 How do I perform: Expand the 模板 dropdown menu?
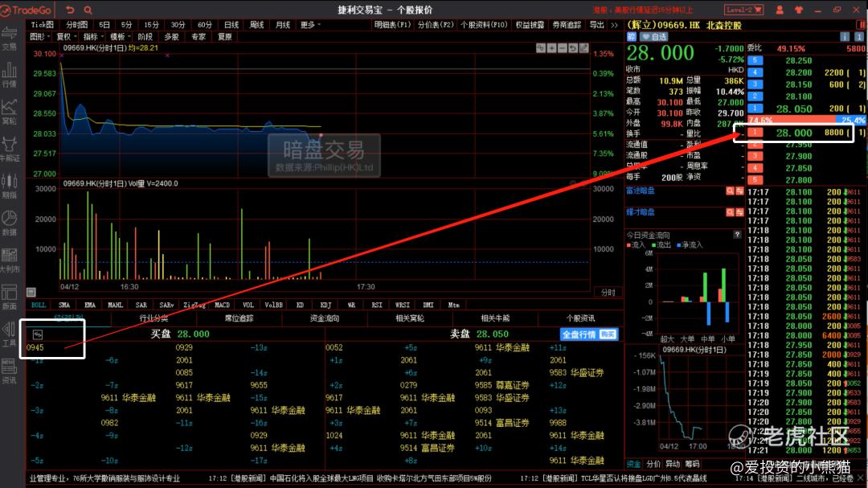point(120,36)
